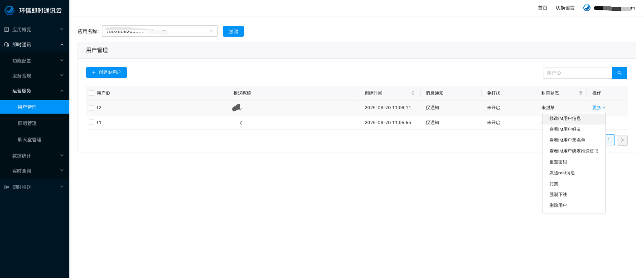Click the 封禁状态 filter icon

tap(581, 93)
